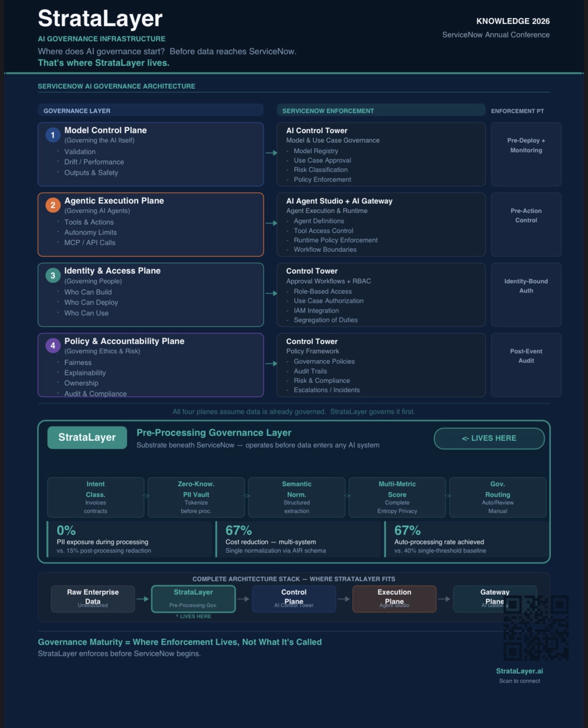This screenshot has width=588, height=728.
Task: Select the Multi-Metric Score pipeline step
Action: tap(397, 497)
